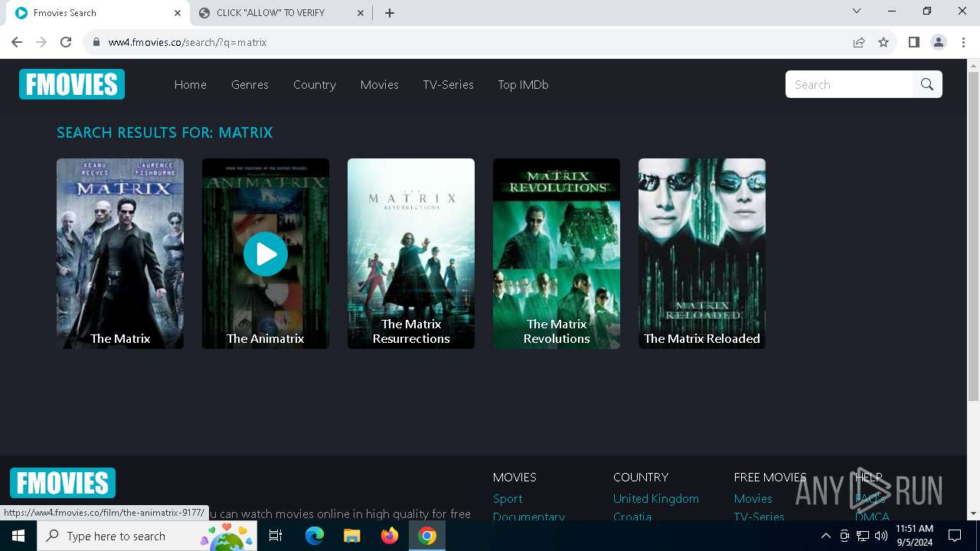The height and width of the screenshot is (551, 980).
Task: Go to Home in navigation
Action: coord(191,85)
